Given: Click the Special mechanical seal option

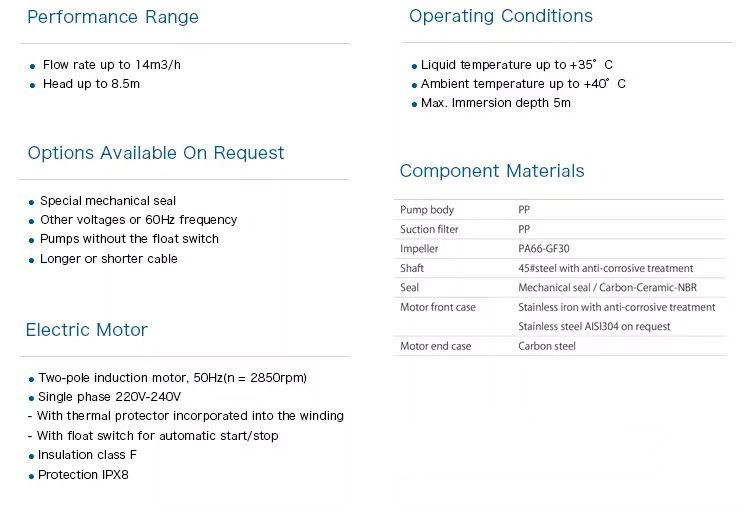Looking at the screenshot, I should pyautogui.click(x=108, y=201).
